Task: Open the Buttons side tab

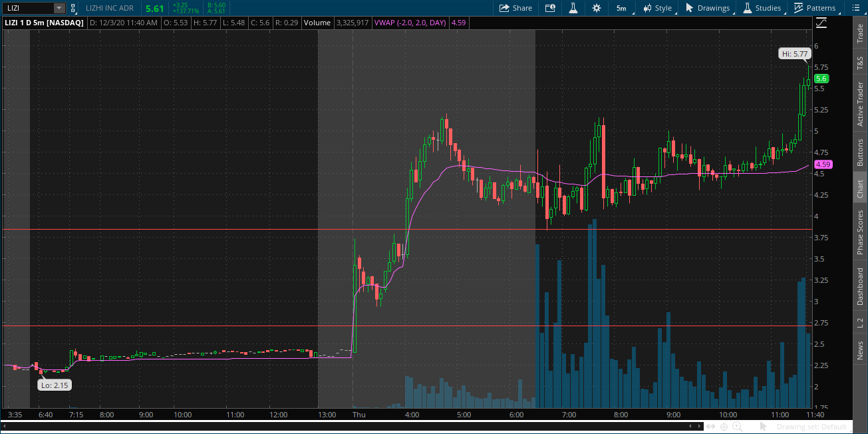Action: click(860, 152)
